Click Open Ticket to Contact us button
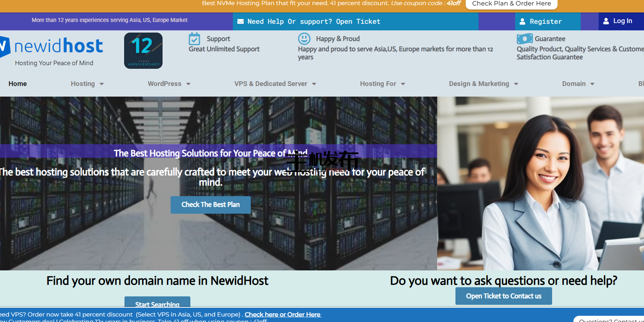Viewport: 644px width, 322px height. 503,296
